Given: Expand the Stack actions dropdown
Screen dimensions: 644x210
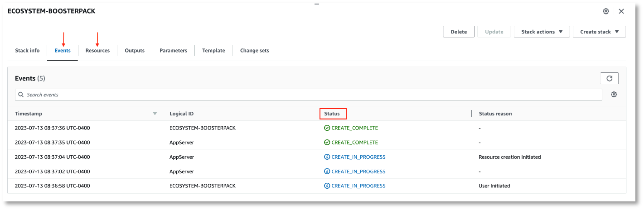Looking at the screenshot, I should coord(542,32).
